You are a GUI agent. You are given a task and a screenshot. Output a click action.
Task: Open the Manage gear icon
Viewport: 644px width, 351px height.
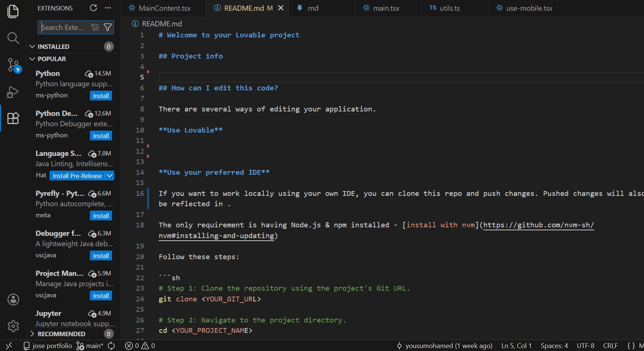pos(13,326)
